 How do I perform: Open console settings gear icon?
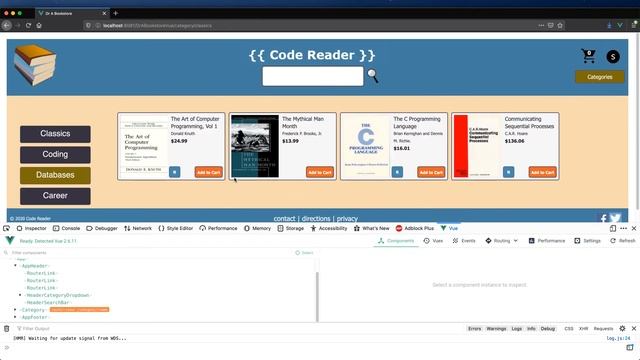(x=622, y=328)
